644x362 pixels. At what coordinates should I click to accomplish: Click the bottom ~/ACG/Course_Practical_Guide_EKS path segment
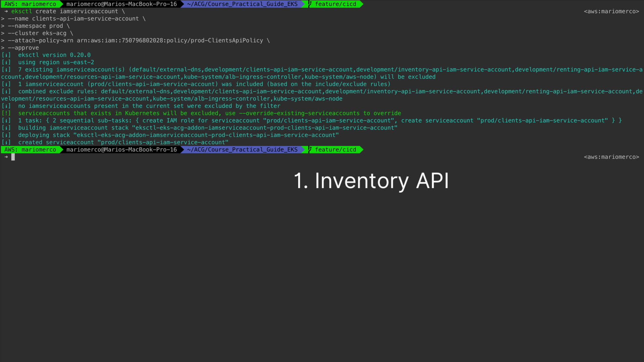[x=242, y=149]
